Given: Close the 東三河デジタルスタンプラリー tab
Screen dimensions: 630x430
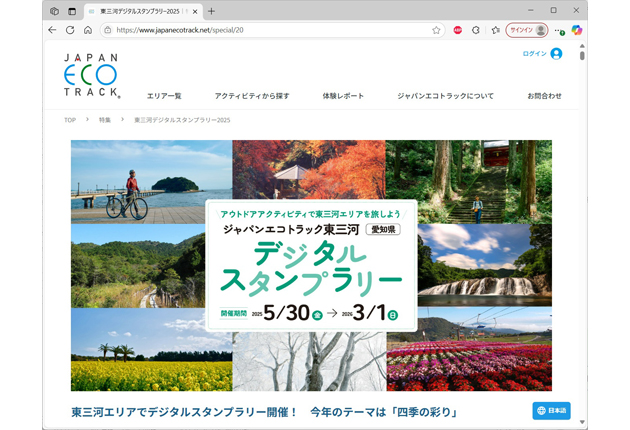Looking at the screenshot, I should [195, 12].
